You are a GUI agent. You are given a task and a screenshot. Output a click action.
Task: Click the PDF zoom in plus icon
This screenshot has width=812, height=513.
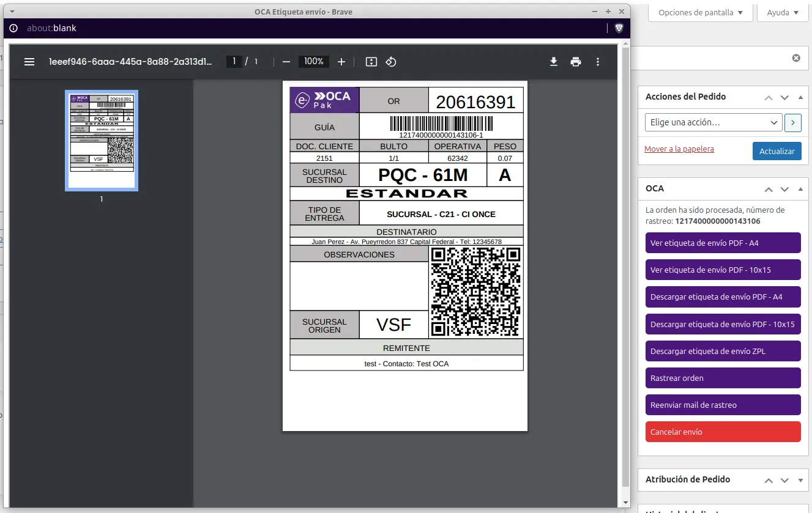pyautogui.click(x=341, y=62)
